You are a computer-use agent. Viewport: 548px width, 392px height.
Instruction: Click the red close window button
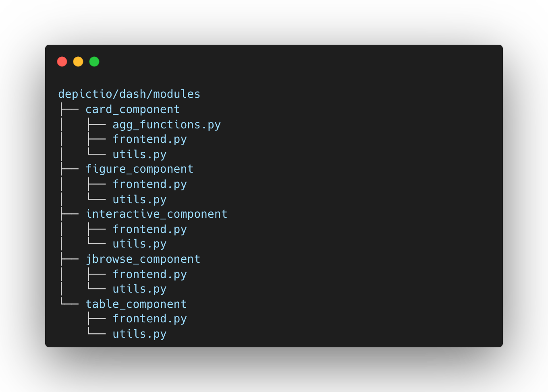(62, 62)
